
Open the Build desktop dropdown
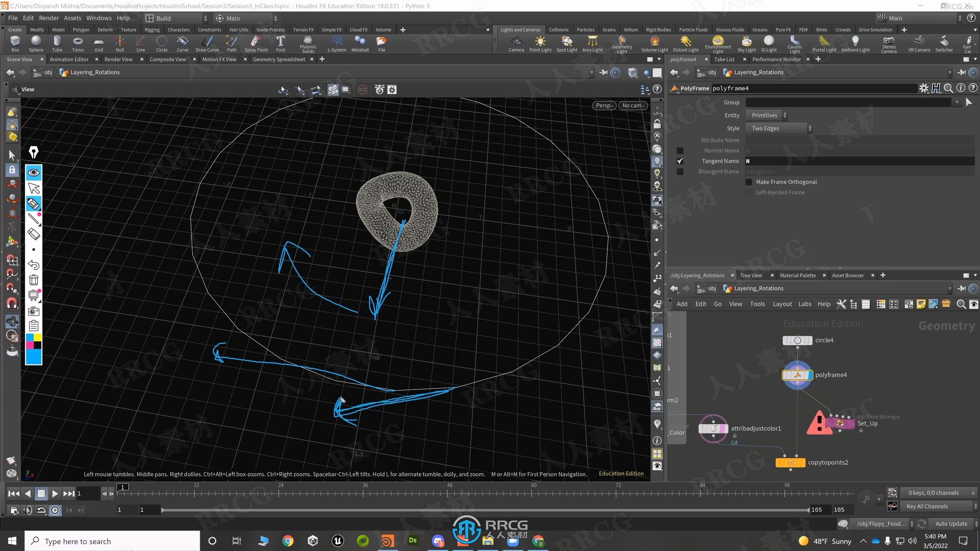176,18
